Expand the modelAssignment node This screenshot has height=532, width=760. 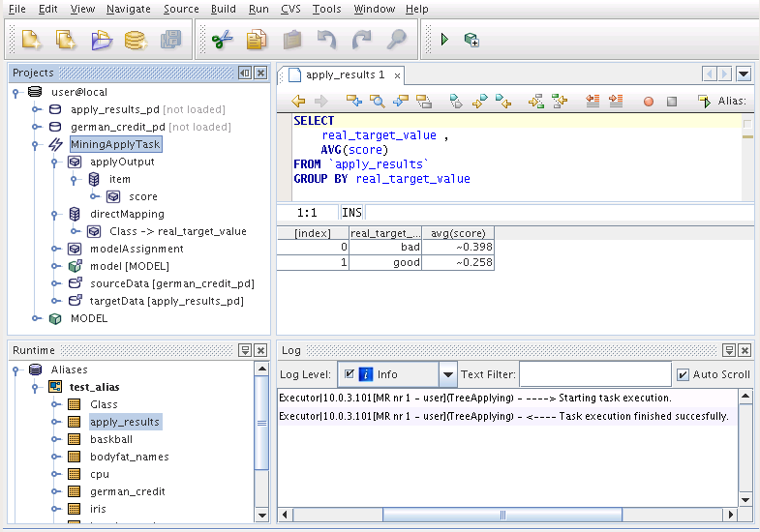55,249
